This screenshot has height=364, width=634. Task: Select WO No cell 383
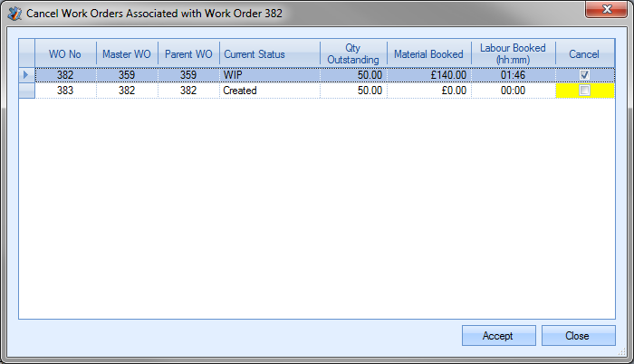65,91
